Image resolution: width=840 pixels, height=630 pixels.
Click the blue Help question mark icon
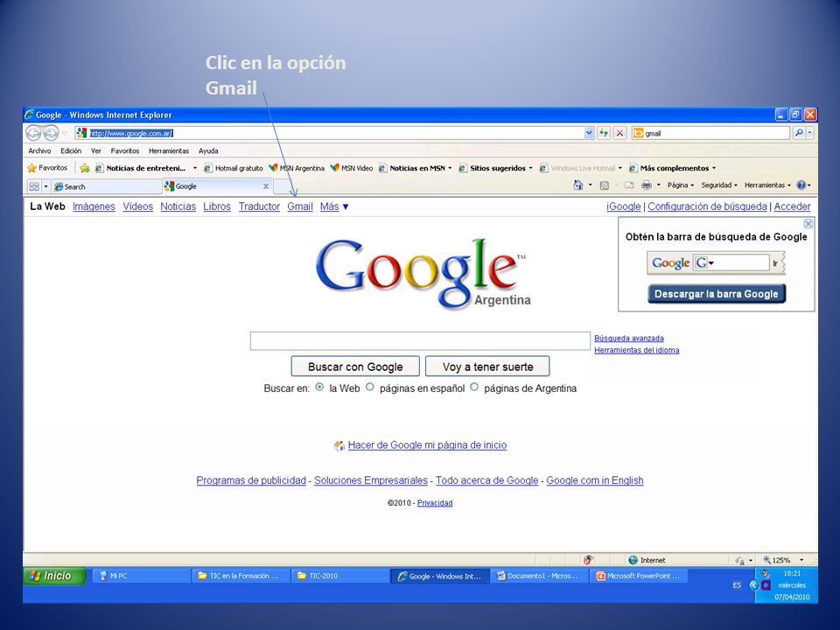tap(801, 185)
